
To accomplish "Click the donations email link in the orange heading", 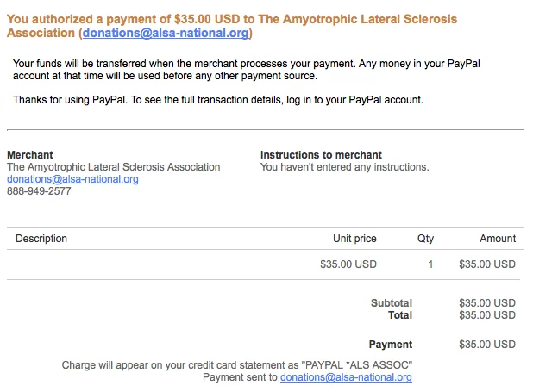I will 165,34.
